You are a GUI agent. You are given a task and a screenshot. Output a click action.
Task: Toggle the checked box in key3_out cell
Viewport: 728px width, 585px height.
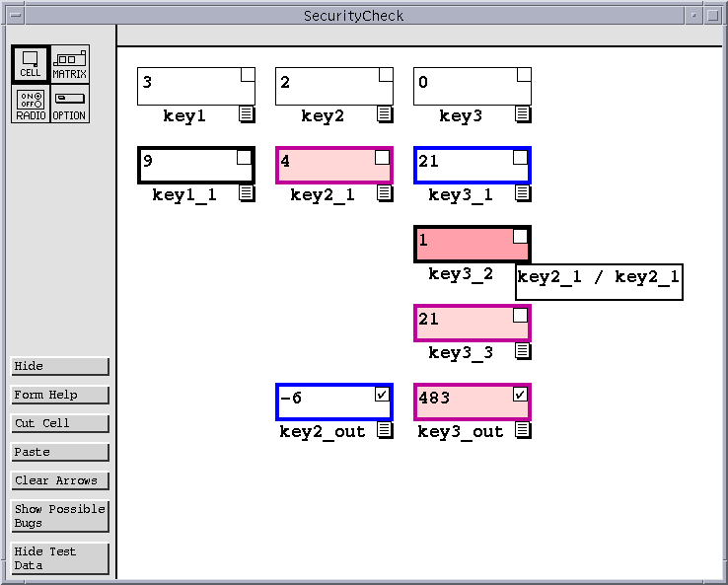point(520,395)
